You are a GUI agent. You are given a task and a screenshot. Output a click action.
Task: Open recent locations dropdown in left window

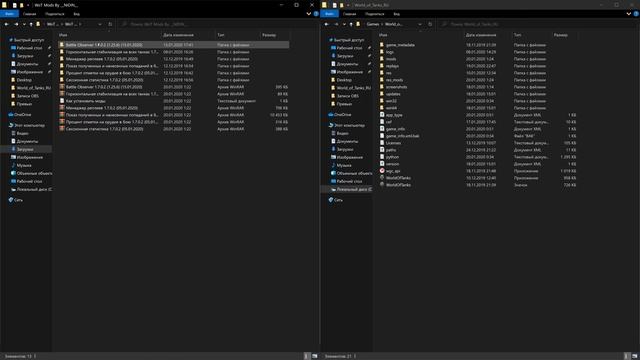click(24, 24)
